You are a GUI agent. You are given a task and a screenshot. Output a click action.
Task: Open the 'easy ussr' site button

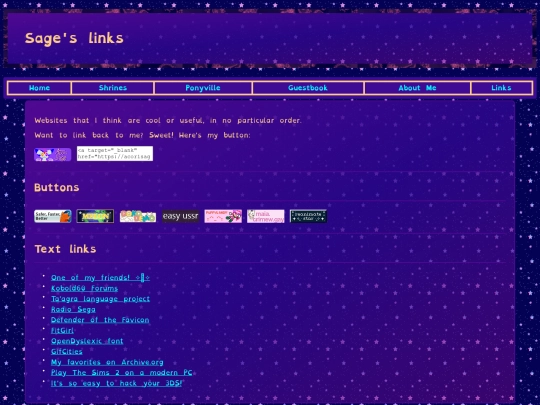[x=180, y=216]
